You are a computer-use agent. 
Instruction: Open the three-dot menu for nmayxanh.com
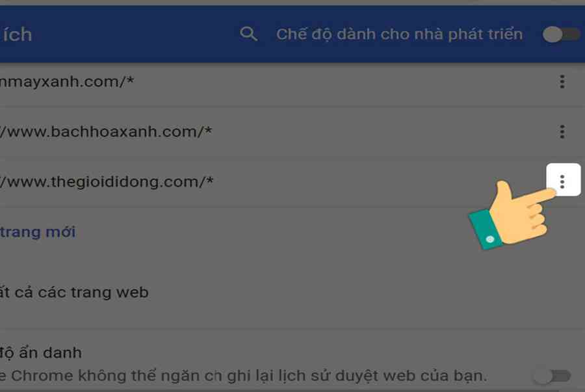pyautogui.click(x=562, y=82)
